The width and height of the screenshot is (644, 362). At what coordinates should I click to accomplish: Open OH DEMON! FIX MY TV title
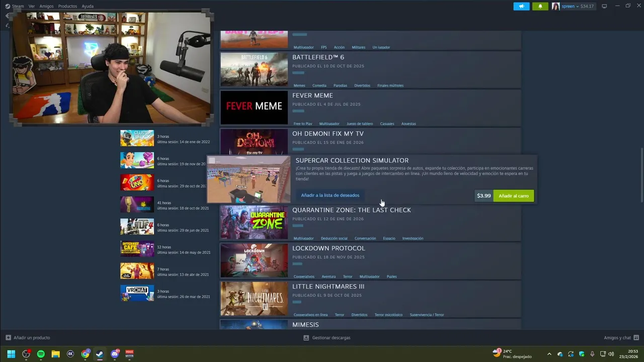[x=328, y=134]
